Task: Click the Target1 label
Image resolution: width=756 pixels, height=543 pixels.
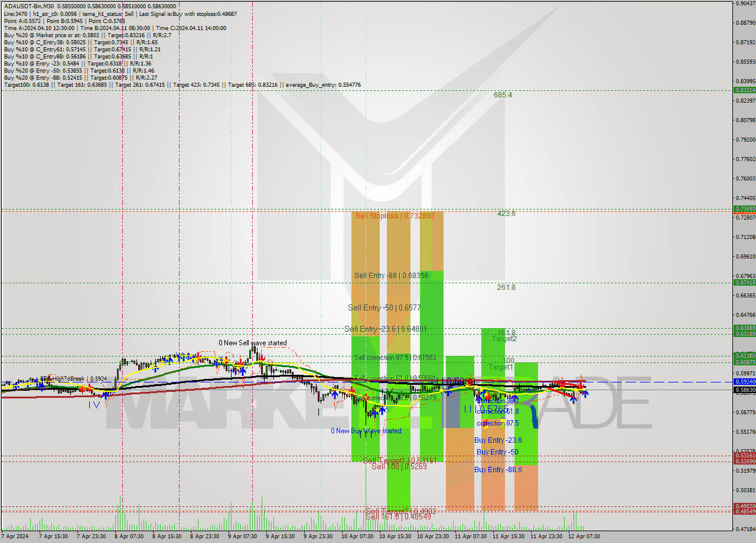Action: [501, 367]
